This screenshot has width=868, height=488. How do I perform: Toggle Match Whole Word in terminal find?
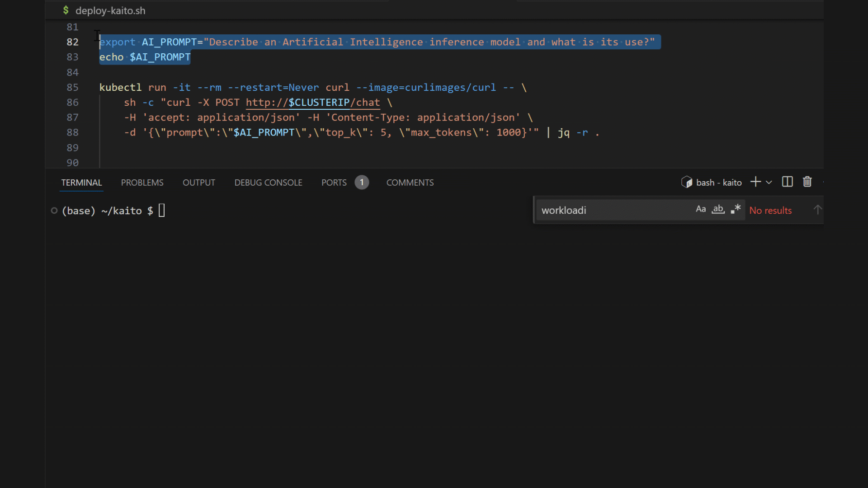pyautogui.click(x=718, y=209)
